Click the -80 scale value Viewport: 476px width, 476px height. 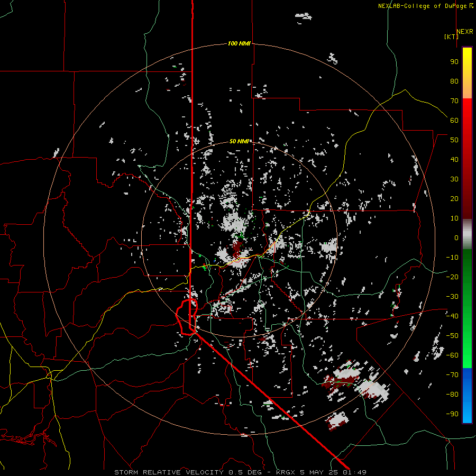coord(452,395)
